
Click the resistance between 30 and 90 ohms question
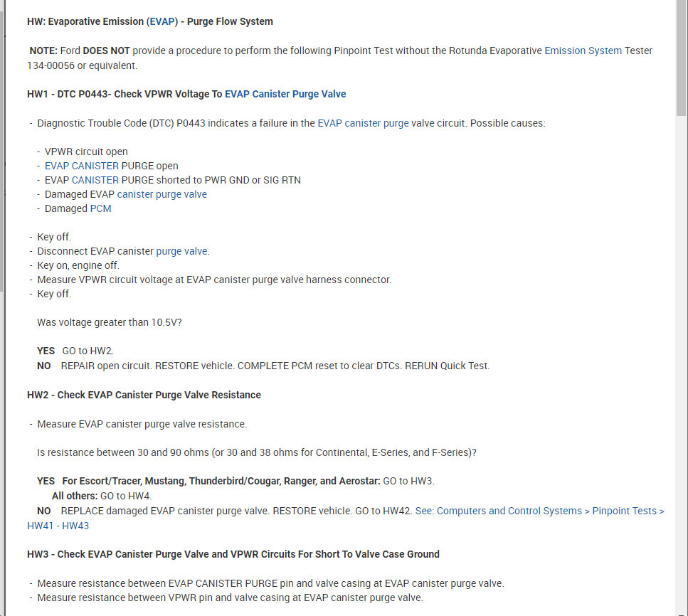(257, 452)
